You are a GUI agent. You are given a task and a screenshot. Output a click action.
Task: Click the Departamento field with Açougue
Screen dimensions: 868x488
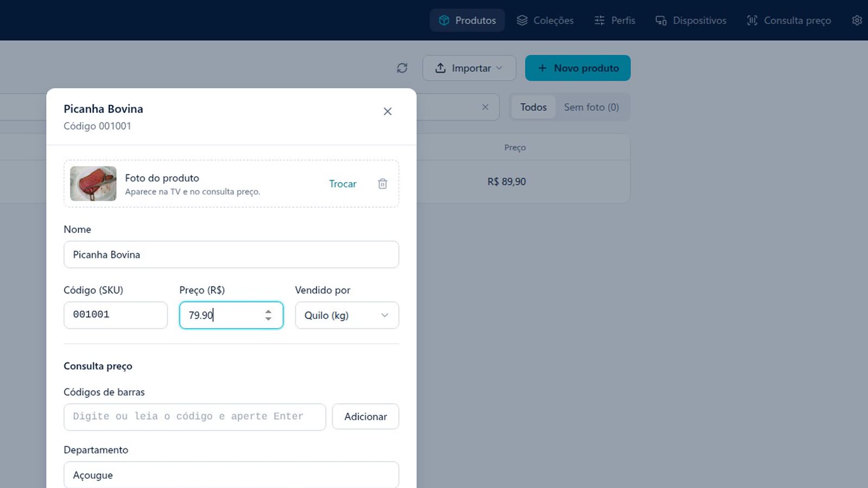(231, 475)
